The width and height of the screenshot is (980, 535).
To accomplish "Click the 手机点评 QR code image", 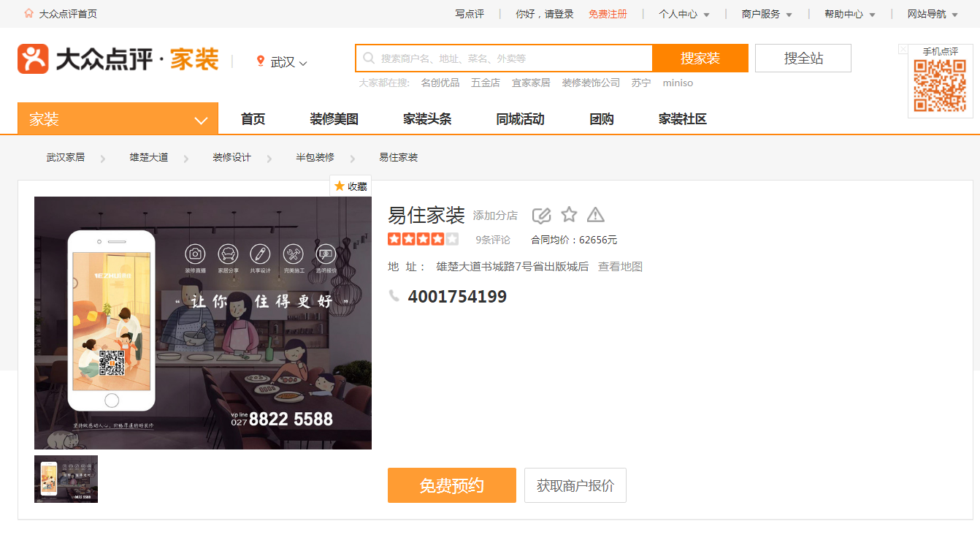I will [x=941, y=86].
